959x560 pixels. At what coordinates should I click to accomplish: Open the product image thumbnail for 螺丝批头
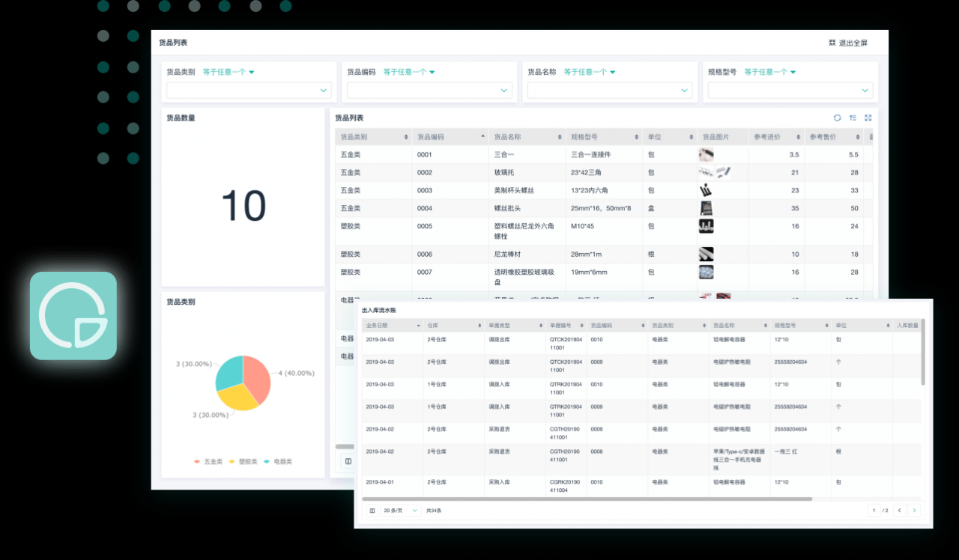pyautogui.click(x=706, y=208)
